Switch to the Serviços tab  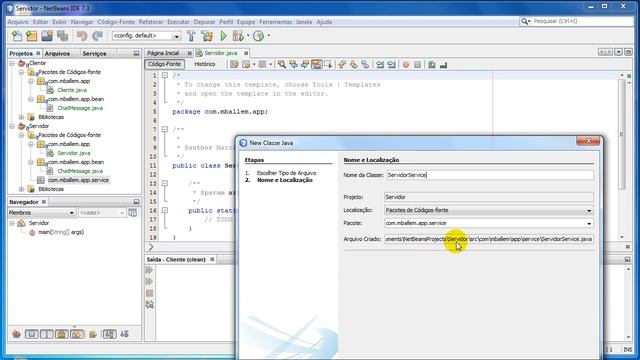pyautogui.click(x=94, y=53)
